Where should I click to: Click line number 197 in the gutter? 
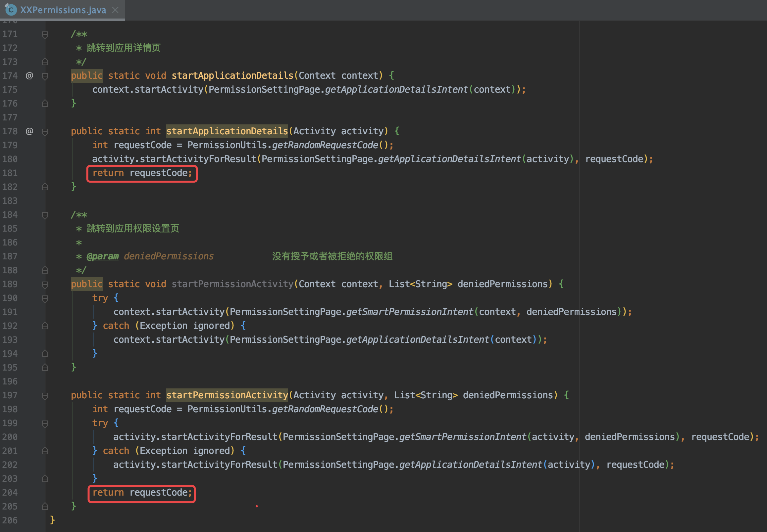click(x=10, y=395)
